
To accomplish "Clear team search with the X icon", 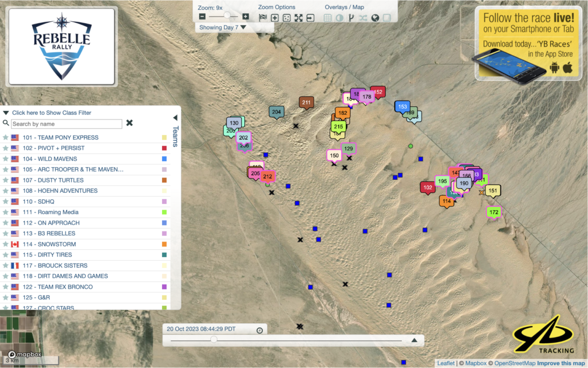I will coord(130,123).
